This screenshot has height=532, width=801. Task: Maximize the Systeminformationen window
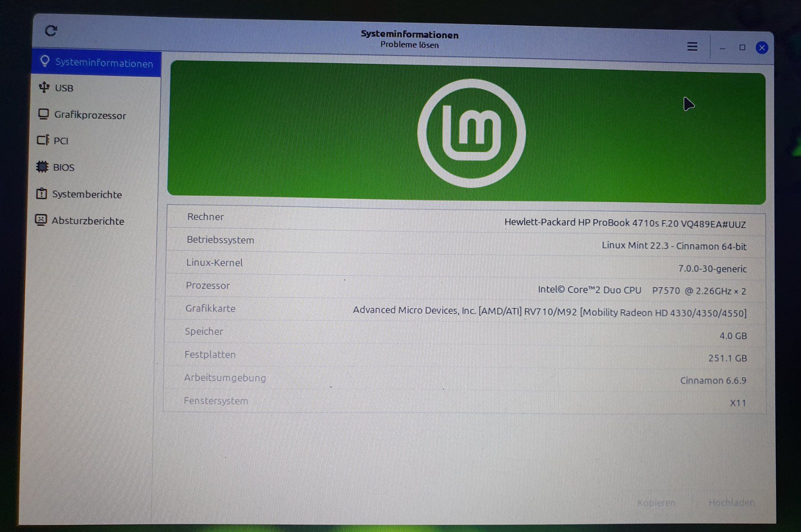pos(742,47)
